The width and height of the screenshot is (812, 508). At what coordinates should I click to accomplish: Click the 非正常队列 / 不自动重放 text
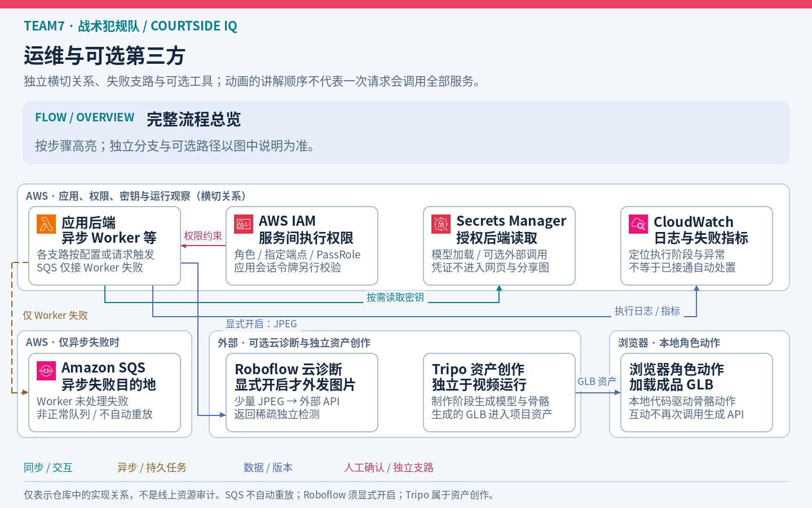[95, 414]
